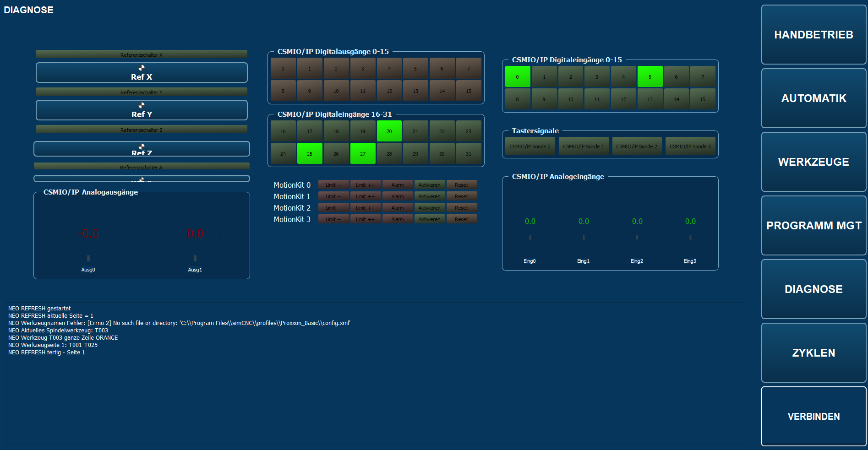Toggle digital output 12

[x=389, y=91]
